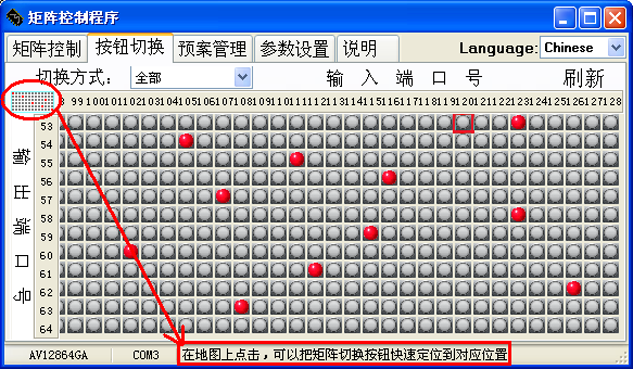Click output row label 59
Viewport: 633px width, 369px height.
coord(46,237)
